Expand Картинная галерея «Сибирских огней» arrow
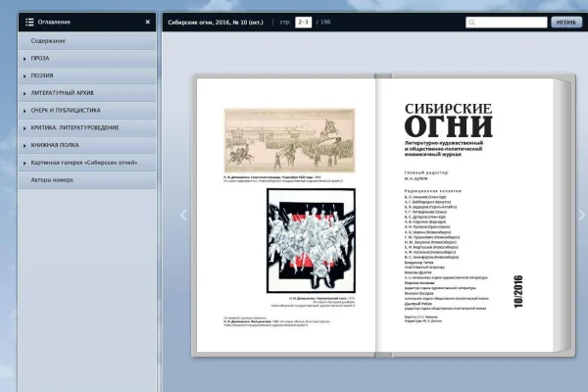This screenshot has width=588, height=392. coord(24,164)
